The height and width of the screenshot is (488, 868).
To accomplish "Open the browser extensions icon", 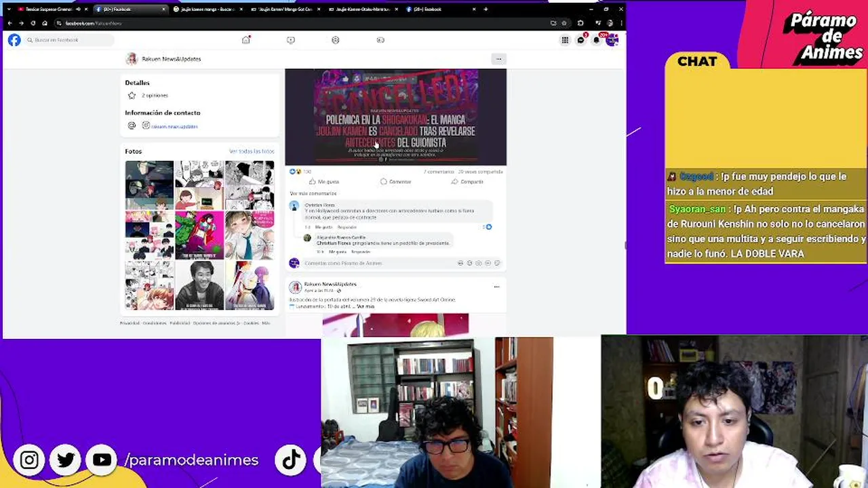I will pos(580,23).
